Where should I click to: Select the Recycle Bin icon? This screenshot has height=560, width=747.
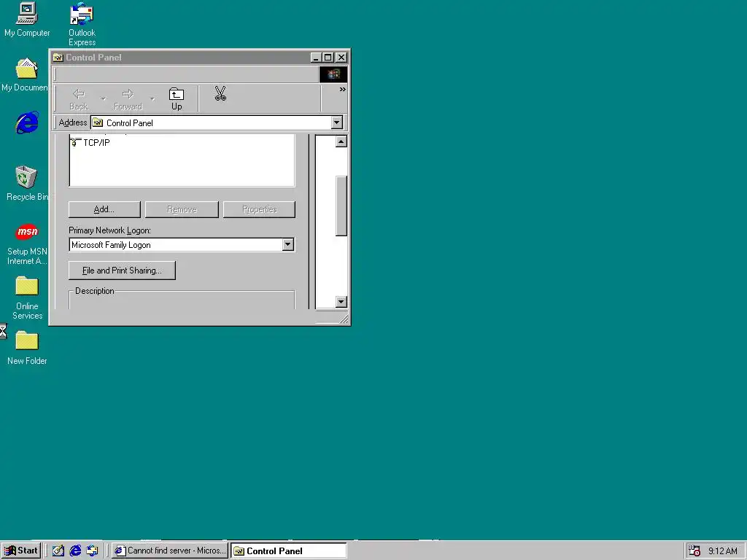tap(26, 183)
